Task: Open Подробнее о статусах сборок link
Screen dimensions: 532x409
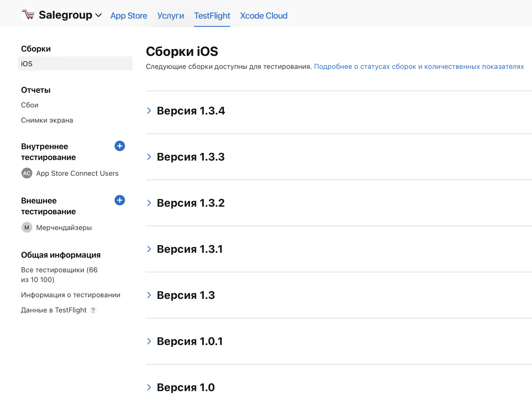Action: 419,66
